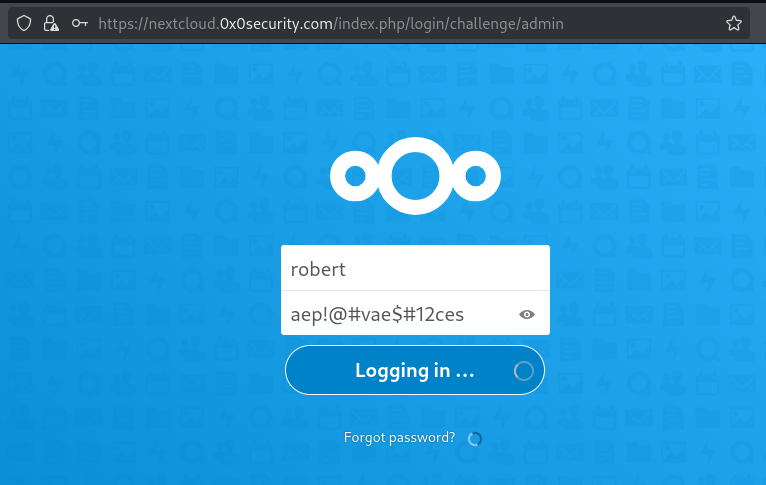Screen dimensions: 766x485
Task: Click the left small circle of Nextcloud logo
Action: point(354,177)
